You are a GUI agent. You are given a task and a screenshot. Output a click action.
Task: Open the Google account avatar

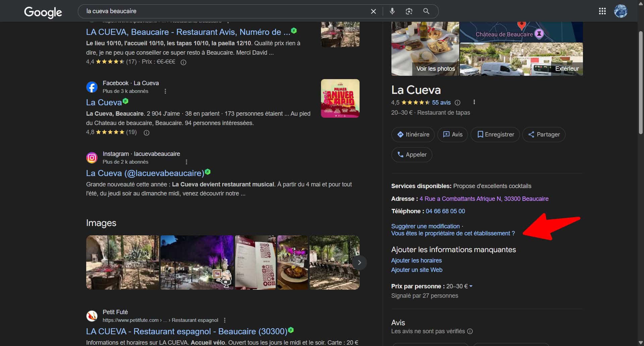(x=621, y=11)
